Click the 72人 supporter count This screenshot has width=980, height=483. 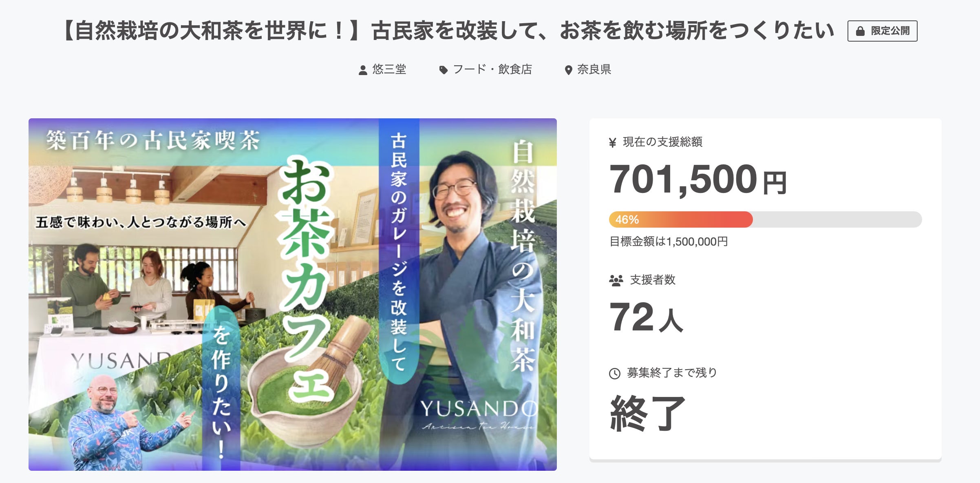[x=646, y=317]
